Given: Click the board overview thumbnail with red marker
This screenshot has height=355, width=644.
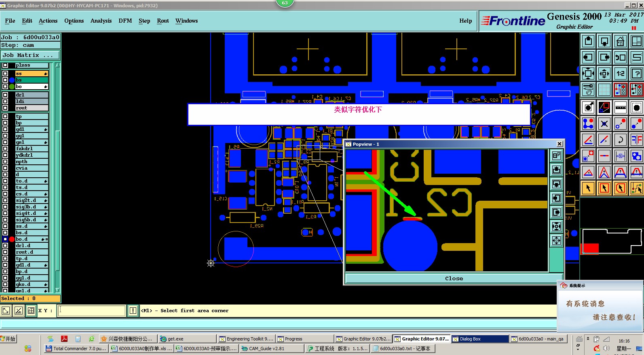Looking at the screenshot, I should (x=612, y=242).
